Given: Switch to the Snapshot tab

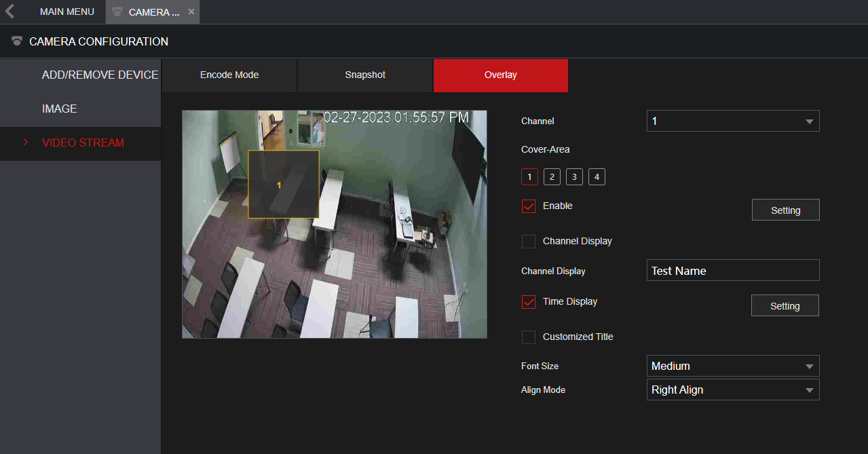Looking at the screenshot, I should point(364,75).
